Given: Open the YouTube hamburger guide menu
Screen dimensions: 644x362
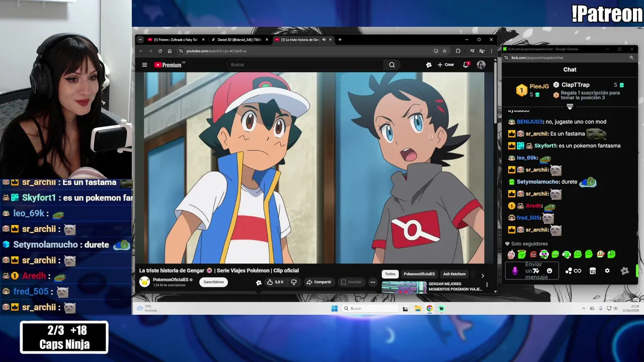Looking at the screenshot, I should click(144, 65).
